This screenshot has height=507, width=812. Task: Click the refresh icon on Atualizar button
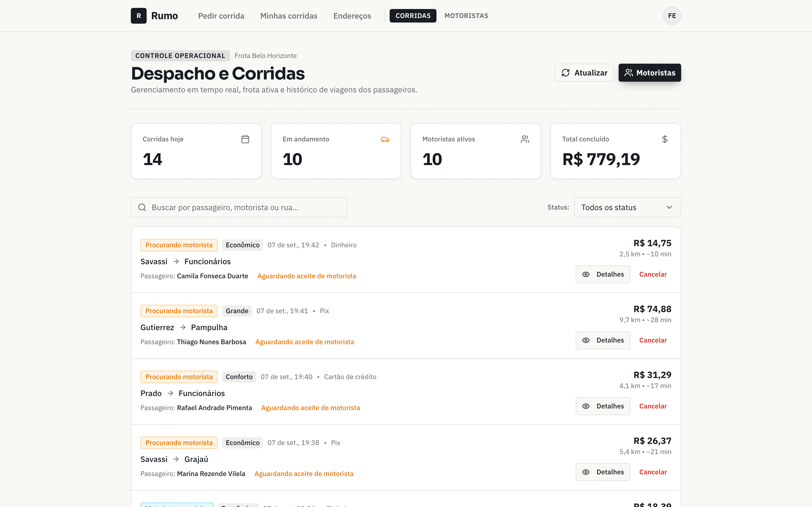tap(566, 73)
